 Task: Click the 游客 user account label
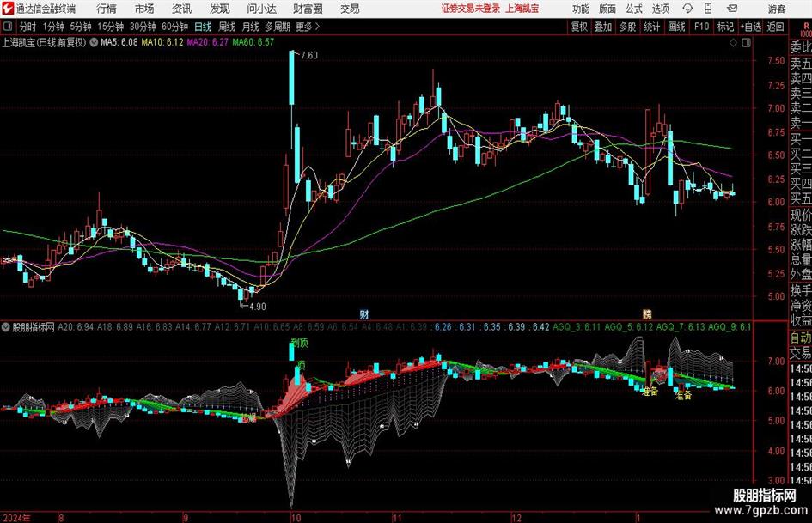tap(776, 9)
